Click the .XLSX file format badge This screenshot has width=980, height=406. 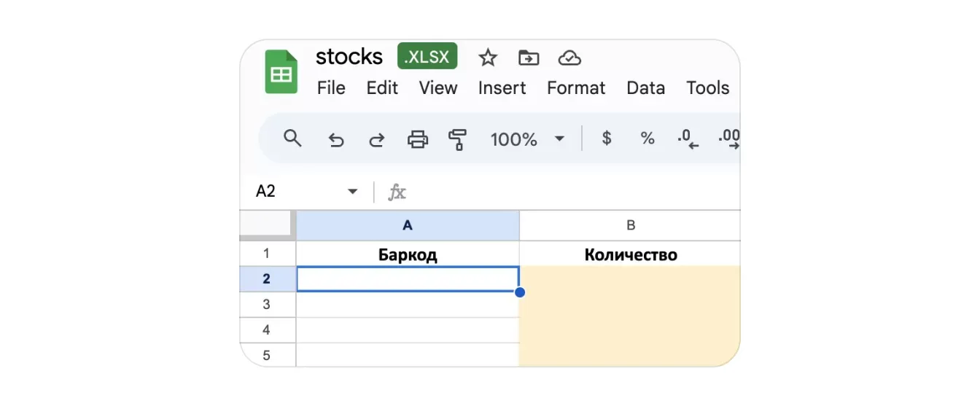[427, 57]
